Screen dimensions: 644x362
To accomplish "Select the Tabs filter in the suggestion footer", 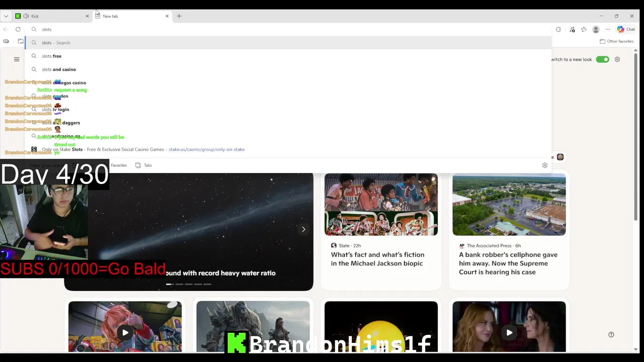I will click(143, 165).
